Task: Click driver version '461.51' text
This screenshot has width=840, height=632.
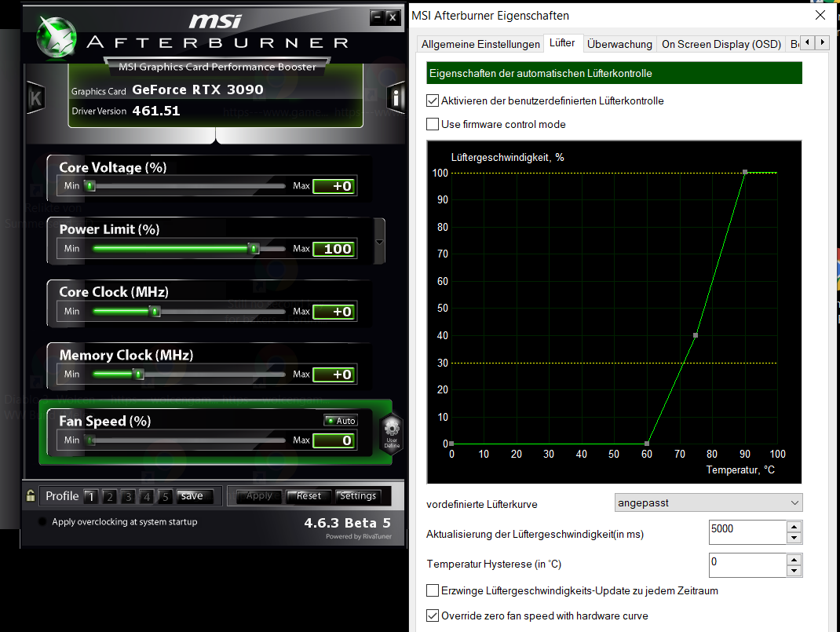Action: point(156,111)
